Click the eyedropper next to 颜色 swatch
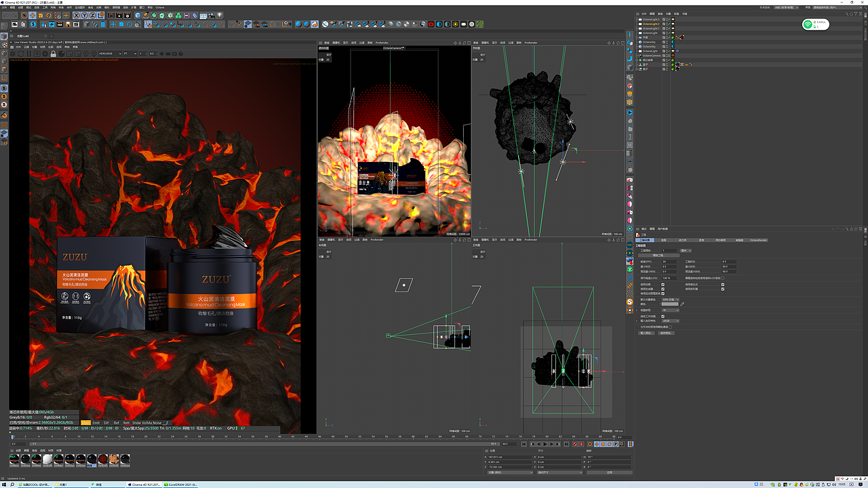The width and height of the screenshot is (868, 488). (x=683, y=304)
